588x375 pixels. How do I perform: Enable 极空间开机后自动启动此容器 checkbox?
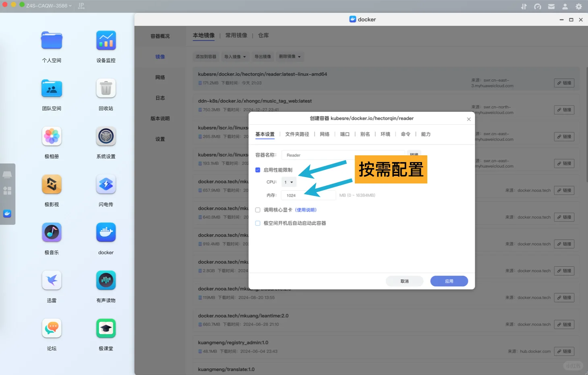tap(258, 223)
